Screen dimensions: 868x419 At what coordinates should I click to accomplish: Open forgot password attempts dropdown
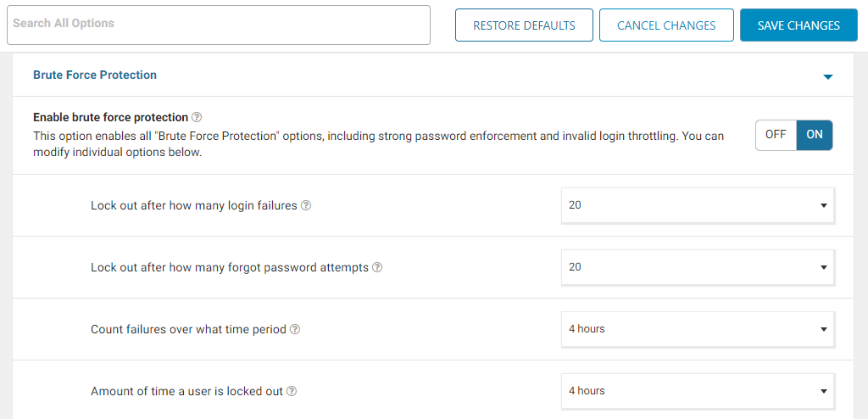698,267
